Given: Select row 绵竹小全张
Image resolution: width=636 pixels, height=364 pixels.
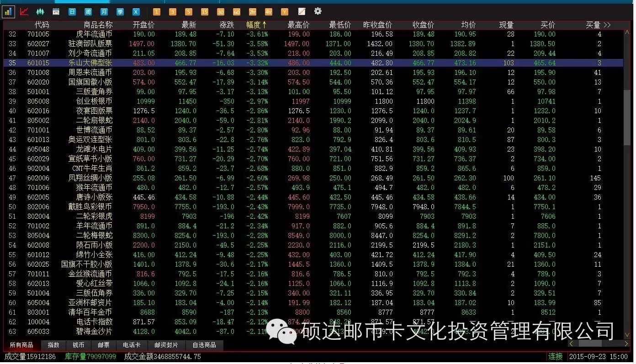Looking at the screenshot, I should coord(313,255).
